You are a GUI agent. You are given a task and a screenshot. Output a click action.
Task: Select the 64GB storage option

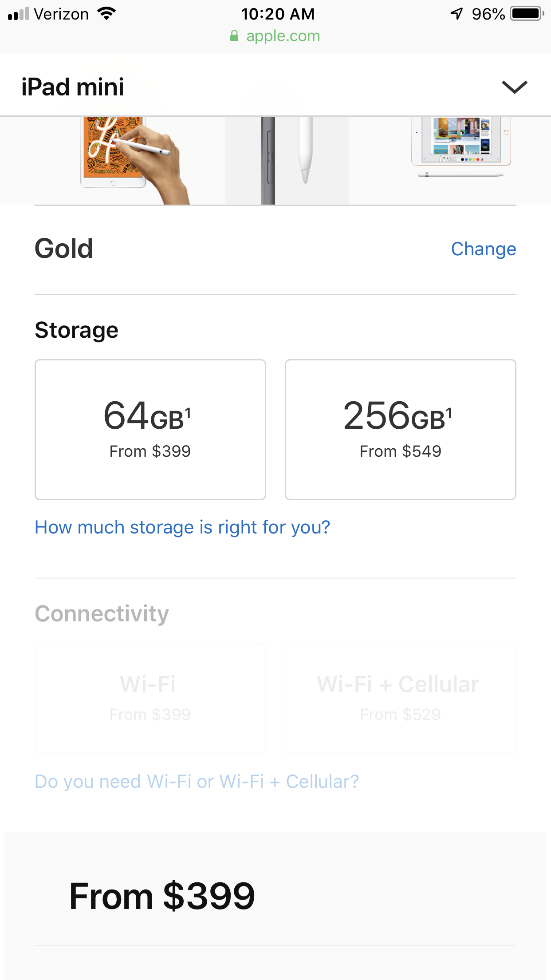coord(150,429)
